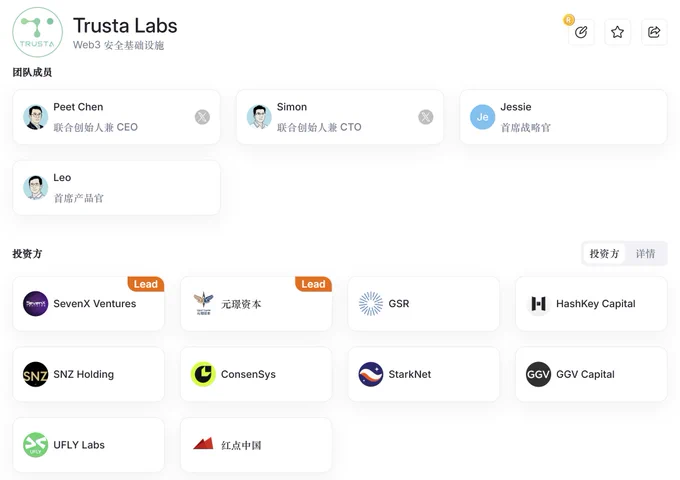The width and height of the screenshot is (680, 480).
Task: Click 首席战略官 role text
Action: 526,127
